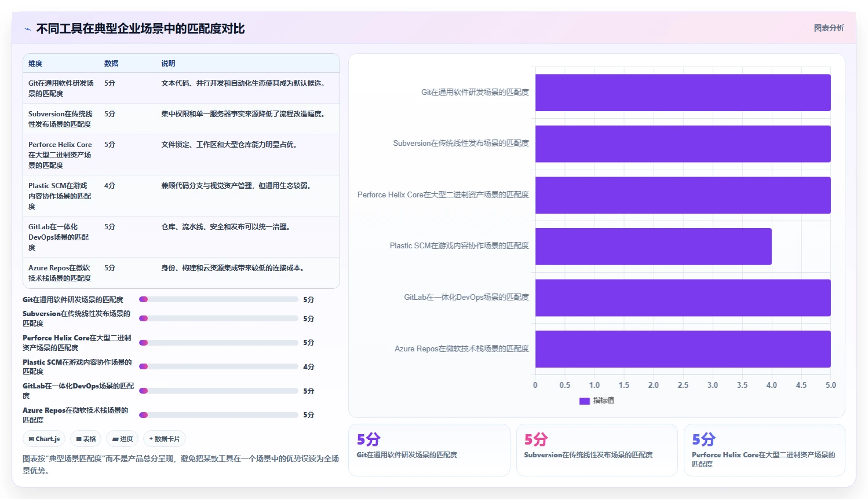Select the 表格 tag chip
The height and width of the screenshot is (499, 868).
pyautogui.click(x=86, y=439)
